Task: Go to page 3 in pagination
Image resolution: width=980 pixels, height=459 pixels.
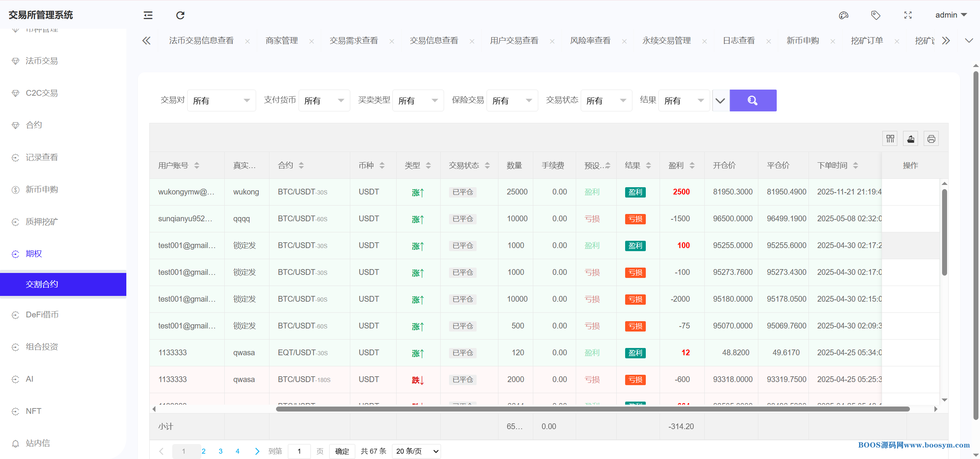Action: [220, 451]
